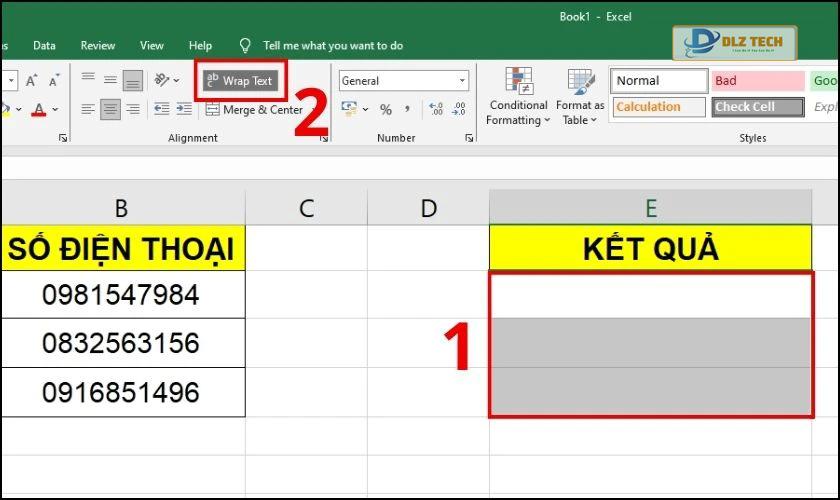Increase decimal places
The height and width of the screenshot is (500, 840).
click(436, 109)
